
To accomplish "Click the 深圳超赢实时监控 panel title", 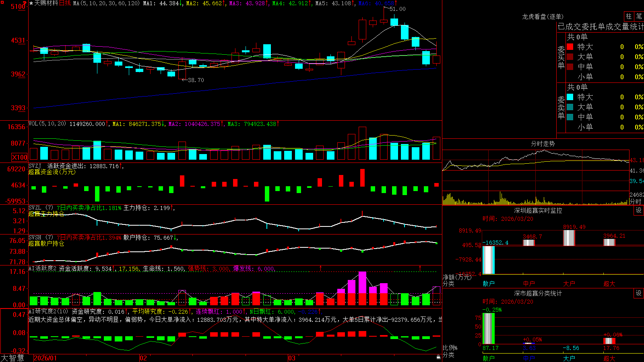I will (x=538, y=210).
